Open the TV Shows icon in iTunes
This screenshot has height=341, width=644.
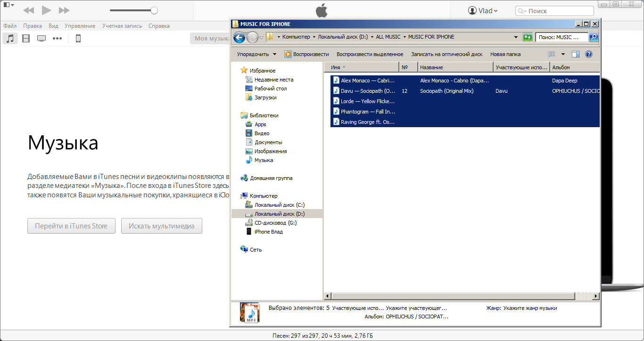(x=41, y=39)
